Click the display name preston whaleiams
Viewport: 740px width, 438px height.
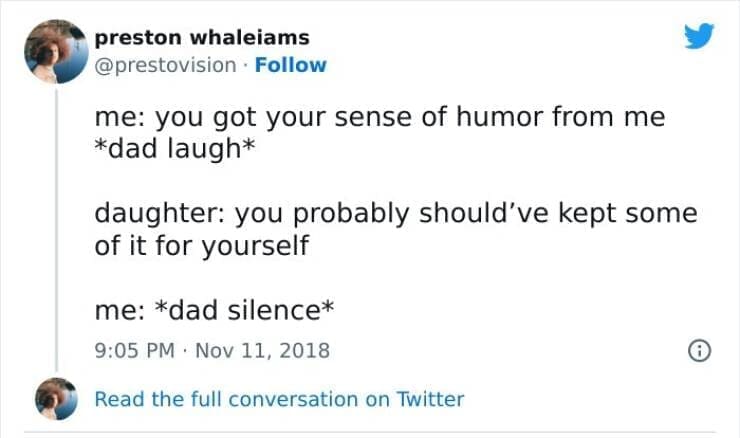pyautogui.click(x=202, y=38)
